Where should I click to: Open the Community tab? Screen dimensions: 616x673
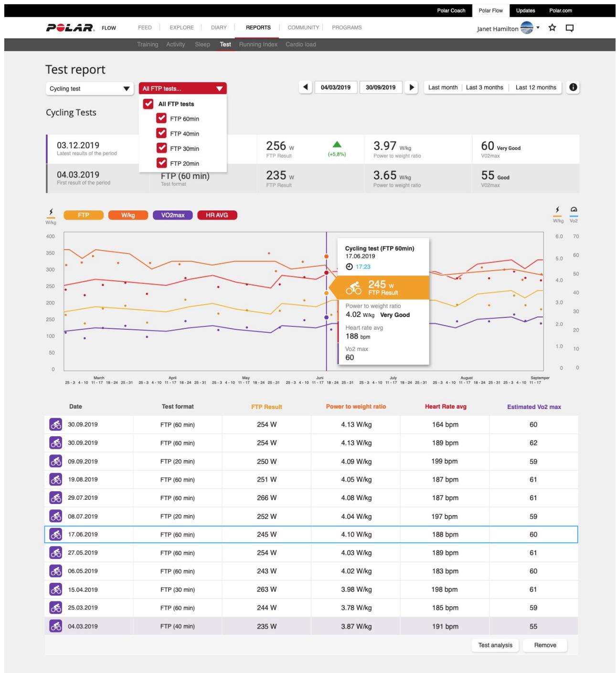303,28
